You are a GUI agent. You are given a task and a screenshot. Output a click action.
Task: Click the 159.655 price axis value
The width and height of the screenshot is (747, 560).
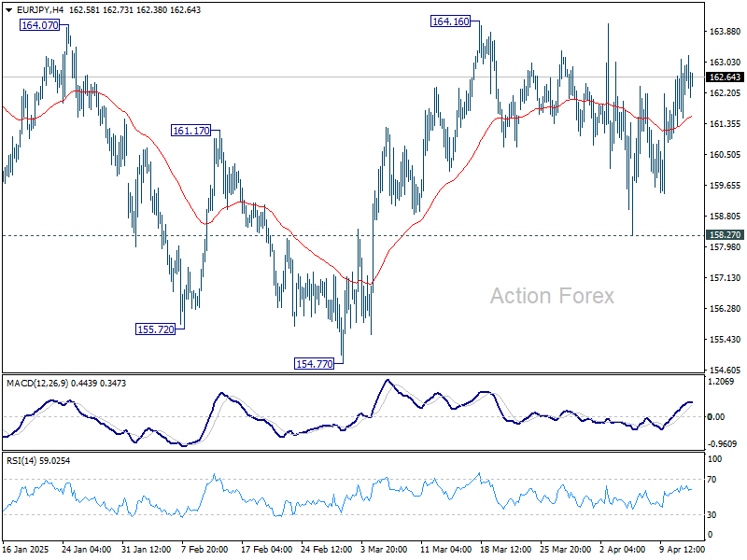[726, 186]
